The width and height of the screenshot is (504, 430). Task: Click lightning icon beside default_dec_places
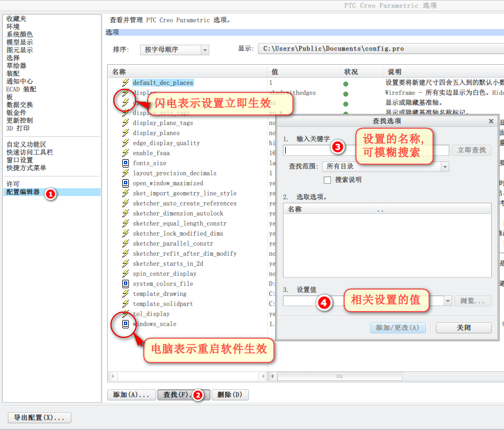(x=126, y=83)
